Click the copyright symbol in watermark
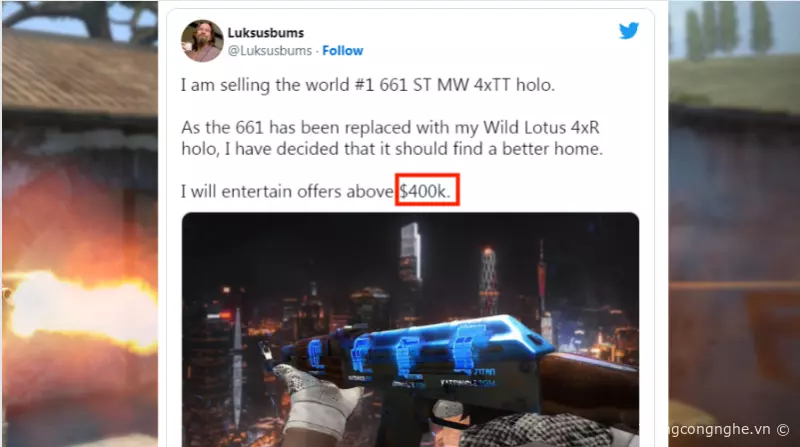The width and height of the screenshot is (800, 447). [783, 430]
